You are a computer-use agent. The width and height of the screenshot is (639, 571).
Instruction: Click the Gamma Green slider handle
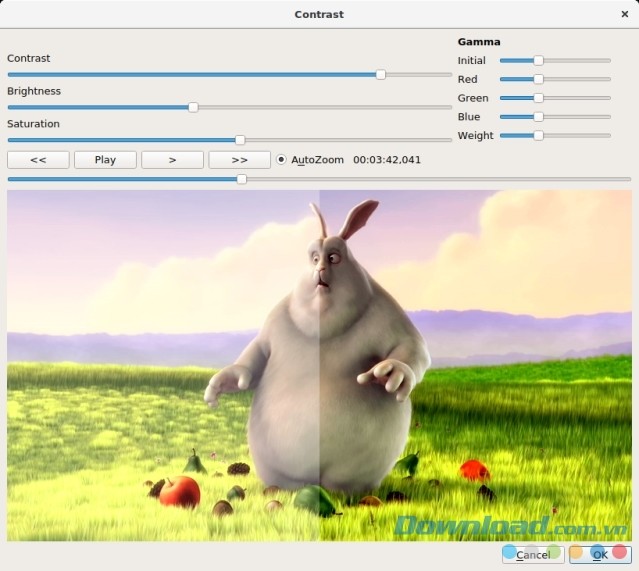point(538,98)
